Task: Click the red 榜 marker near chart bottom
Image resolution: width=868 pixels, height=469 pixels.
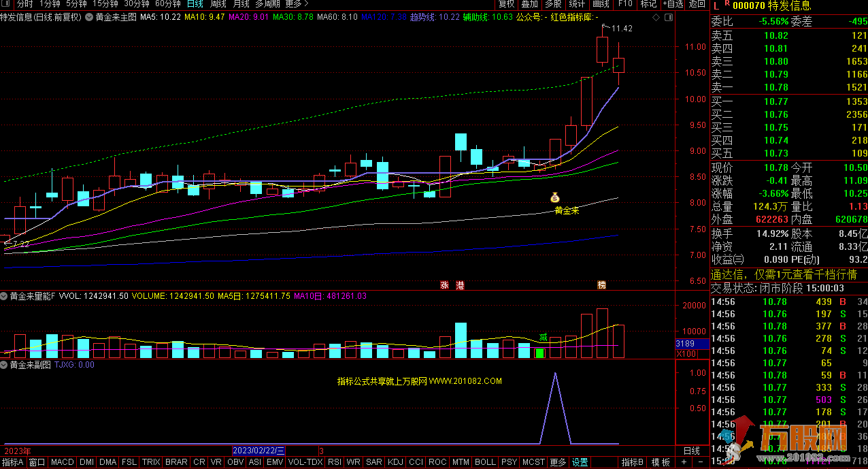Action: coord(601,285)
